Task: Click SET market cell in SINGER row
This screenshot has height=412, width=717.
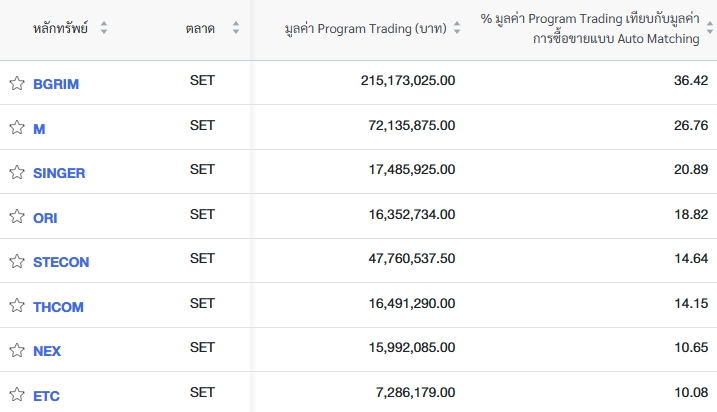Action: click(x=202, y=170)
